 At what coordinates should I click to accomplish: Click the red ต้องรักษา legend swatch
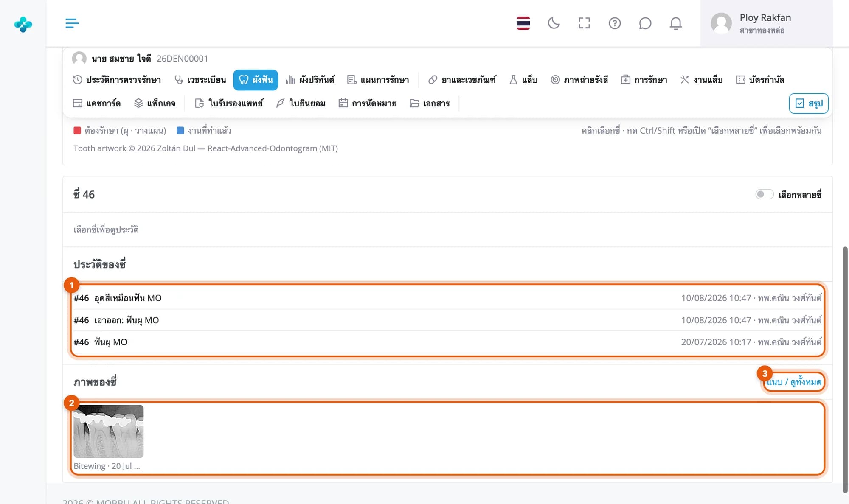pos(77,131)
